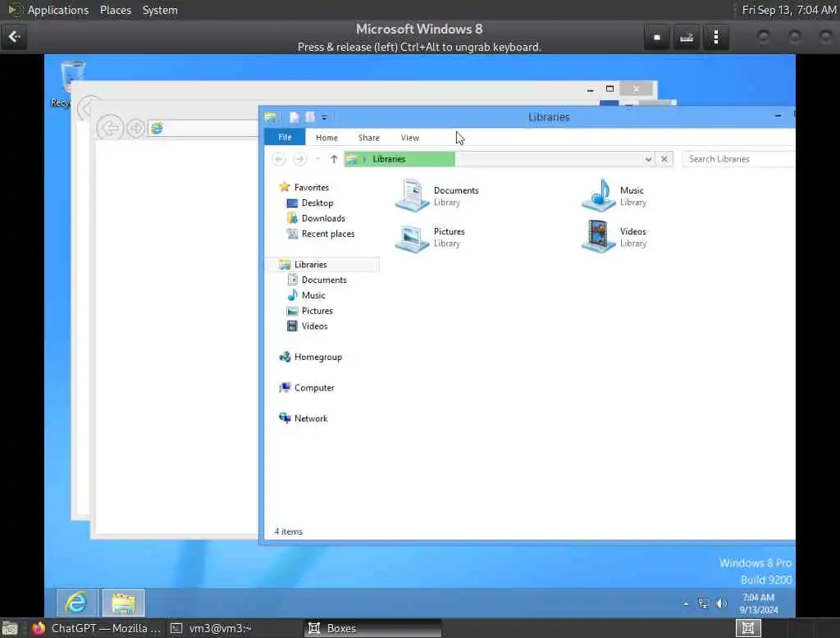
Task: Open recent locations dropdown arrow
Action: coord(317,159)
